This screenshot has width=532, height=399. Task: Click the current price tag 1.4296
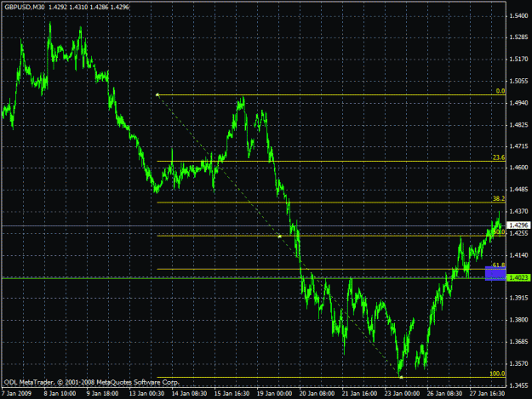pos(518,225)
